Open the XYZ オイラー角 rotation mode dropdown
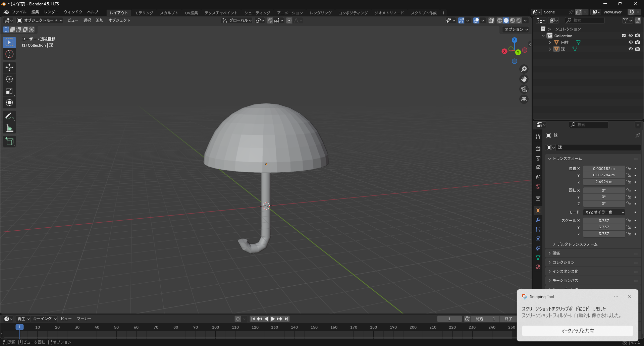 [604, 212]
